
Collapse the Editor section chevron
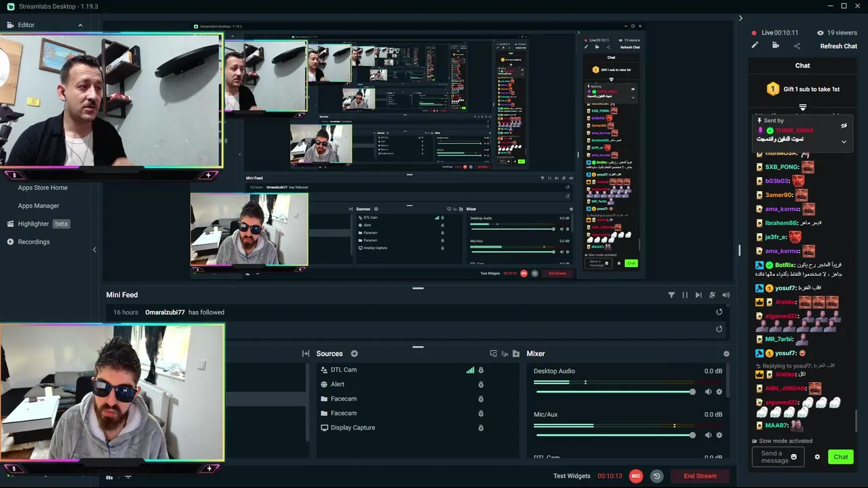click(80, 25)
